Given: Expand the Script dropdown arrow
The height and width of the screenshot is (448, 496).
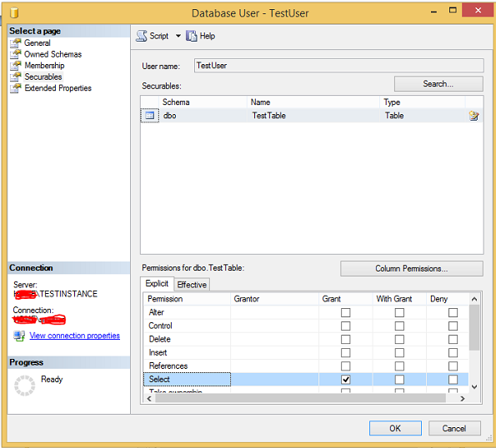Looking at the screenshot, I should 178,36.
